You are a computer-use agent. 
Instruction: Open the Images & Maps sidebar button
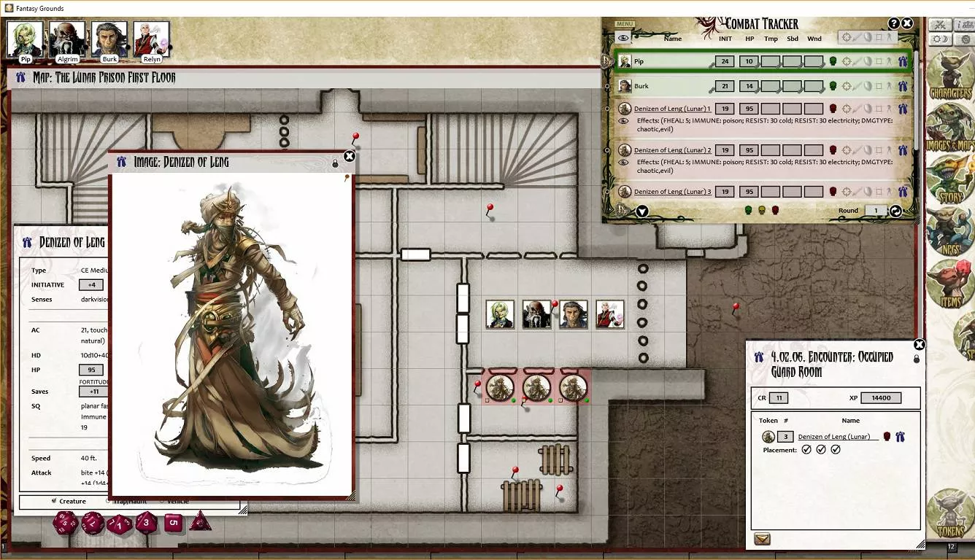click(x=949, y=128)
